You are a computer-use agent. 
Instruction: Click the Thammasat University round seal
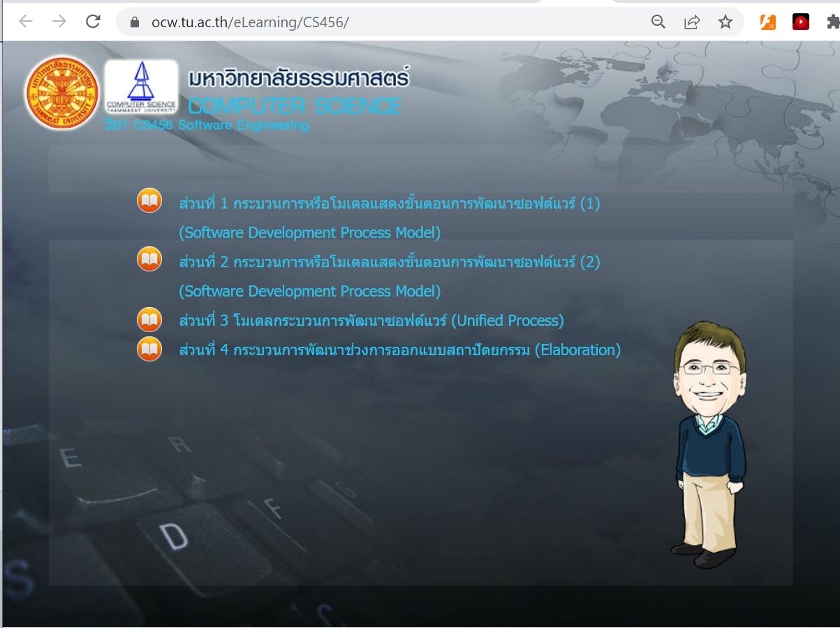[62, 93]
